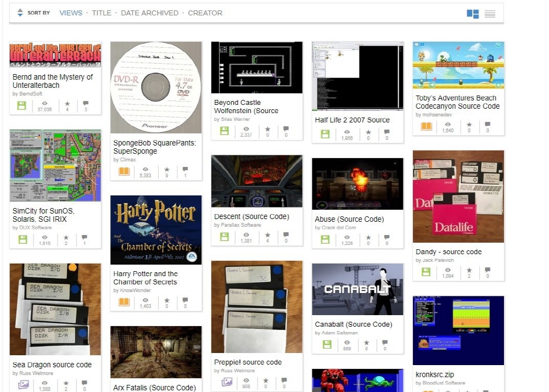
Task: Sort items by Creator
Action: click(205, 13)
